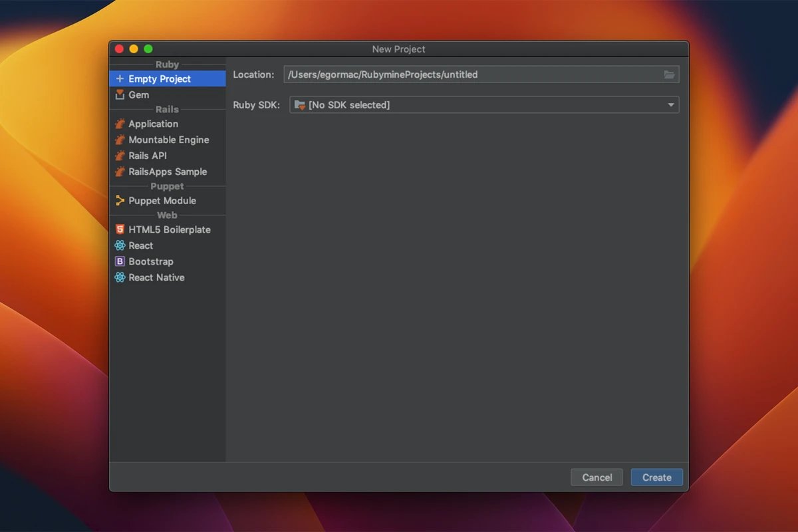Viewport: 798px width, 532px height.
Task: Select the Empty Project entry
Action: point(160,79)
